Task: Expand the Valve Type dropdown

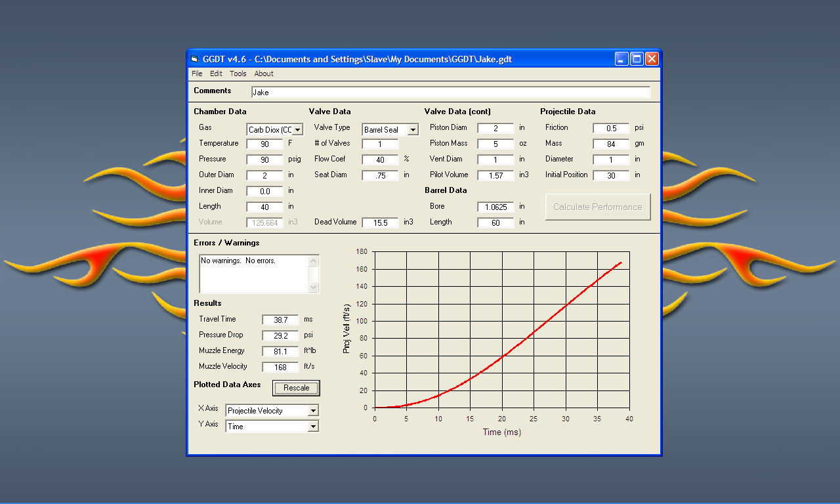Action: pos(413,130)
